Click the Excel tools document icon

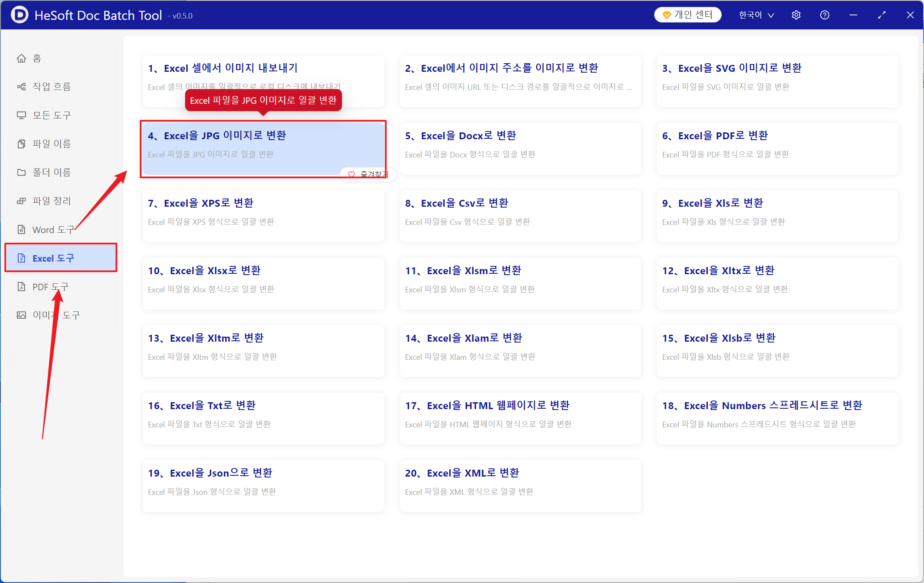[21, 258]
